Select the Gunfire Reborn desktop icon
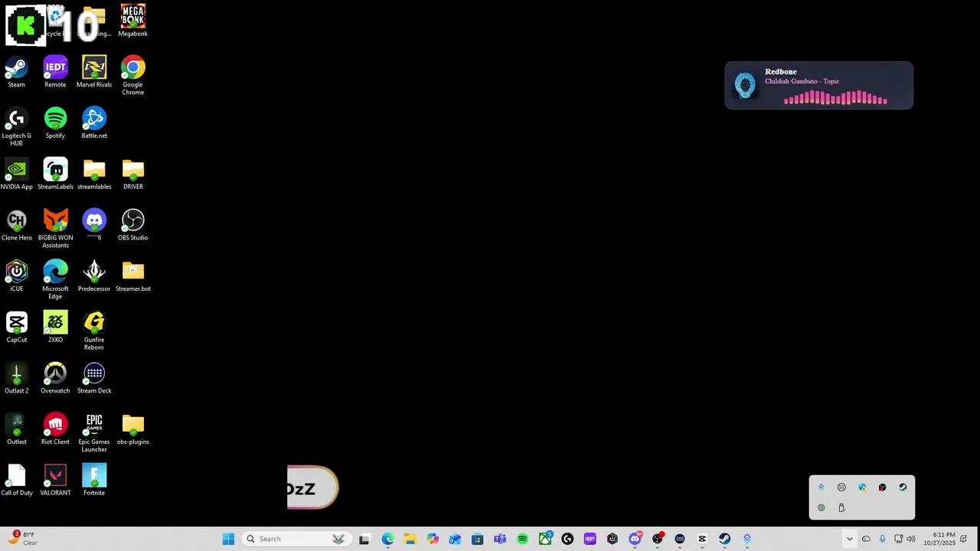The image size is (980, 551). coord(94,331)
